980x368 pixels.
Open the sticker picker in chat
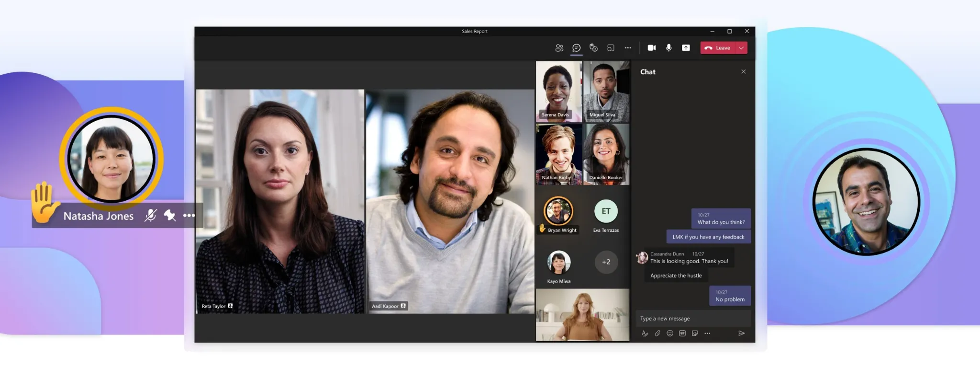695,333
